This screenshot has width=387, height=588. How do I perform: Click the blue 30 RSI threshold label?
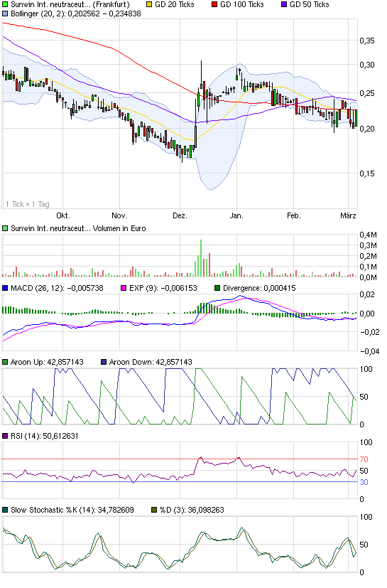(x=364, y=482)
